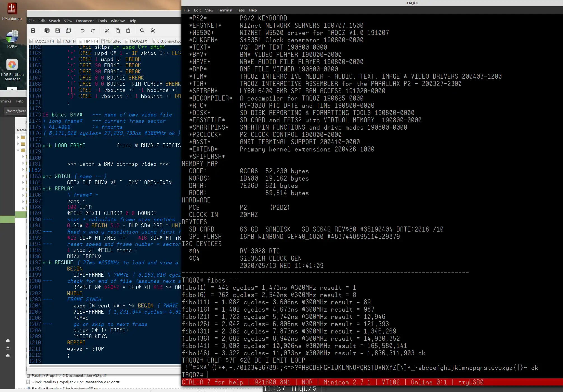This screenshot has width=563, height=392.
Task: Click the Paste icon in toolbar
Action: tap(128, 31)
